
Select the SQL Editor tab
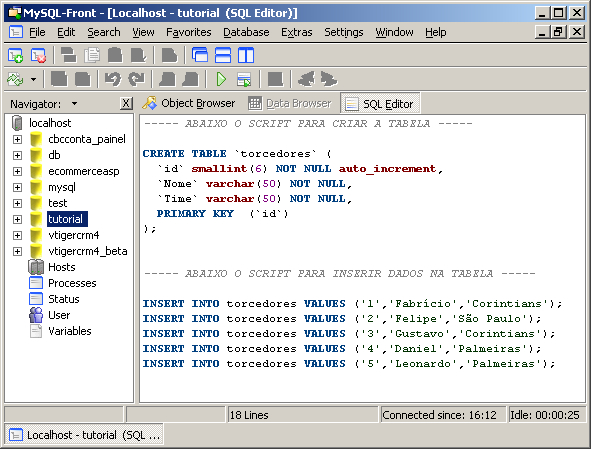(380, 104)
